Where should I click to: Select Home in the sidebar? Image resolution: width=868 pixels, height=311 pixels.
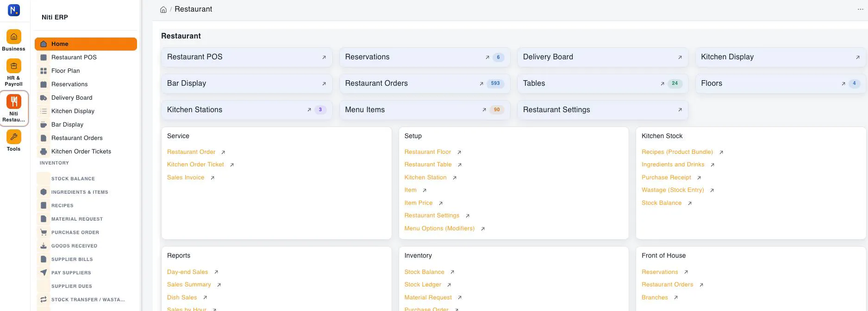[86, 44]
